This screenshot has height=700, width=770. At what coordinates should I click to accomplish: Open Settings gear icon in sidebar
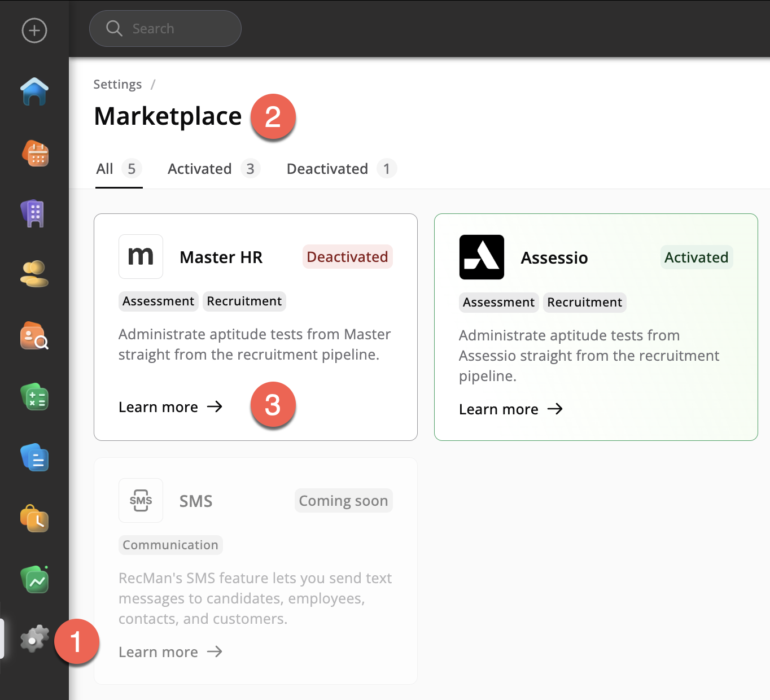pos(34,640)
